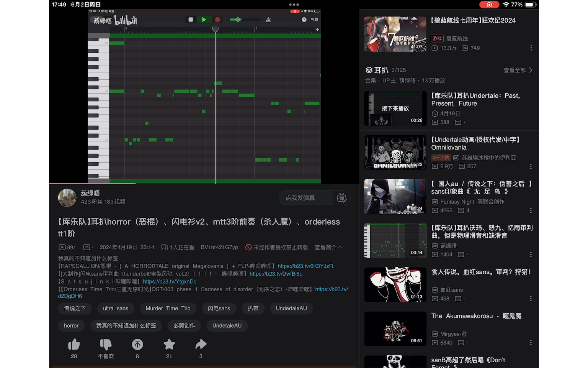Image resolution: width=588 pixels, height=368 pixels.
Task: Select the 闪电sans tag
Action: point(219,308)
